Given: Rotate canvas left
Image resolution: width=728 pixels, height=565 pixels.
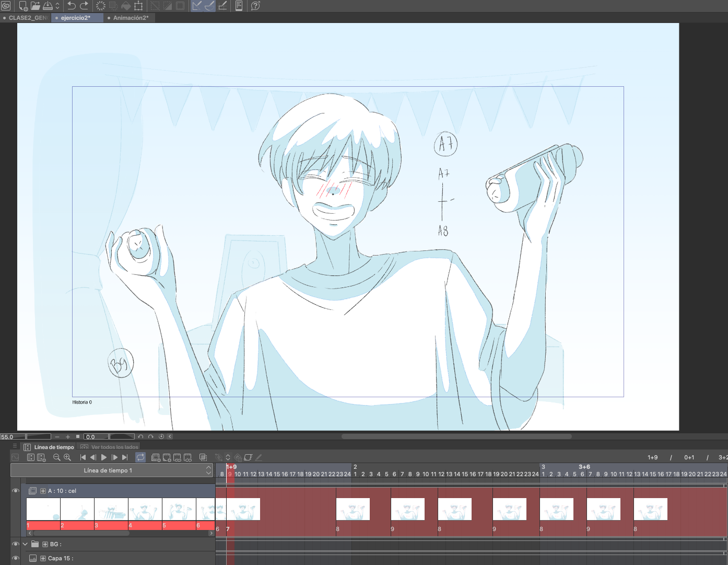Looking at the screenshot, I should pos(140,436).
